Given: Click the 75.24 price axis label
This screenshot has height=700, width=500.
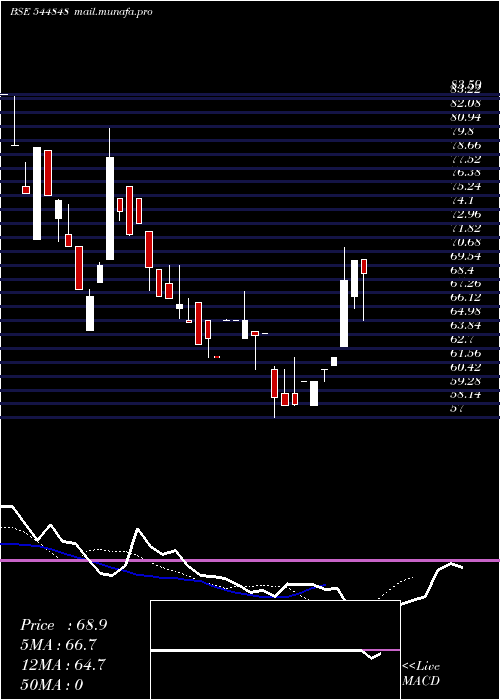Looking at the screenshot, I should click(466, 187).
